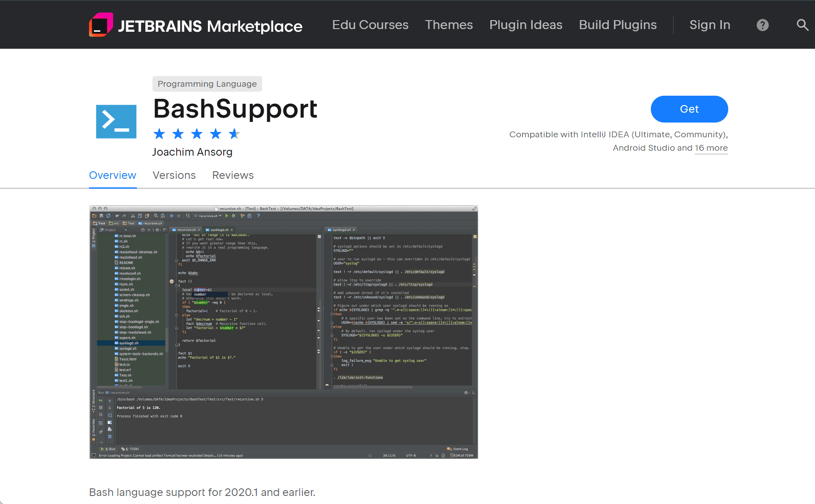Click the Rerun icon in the Run tool window
815x504 pixels.
(x=100, y=400)
